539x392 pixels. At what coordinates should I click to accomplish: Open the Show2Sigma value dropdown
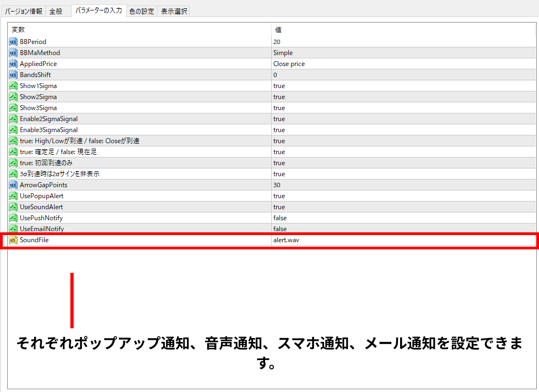279,97
